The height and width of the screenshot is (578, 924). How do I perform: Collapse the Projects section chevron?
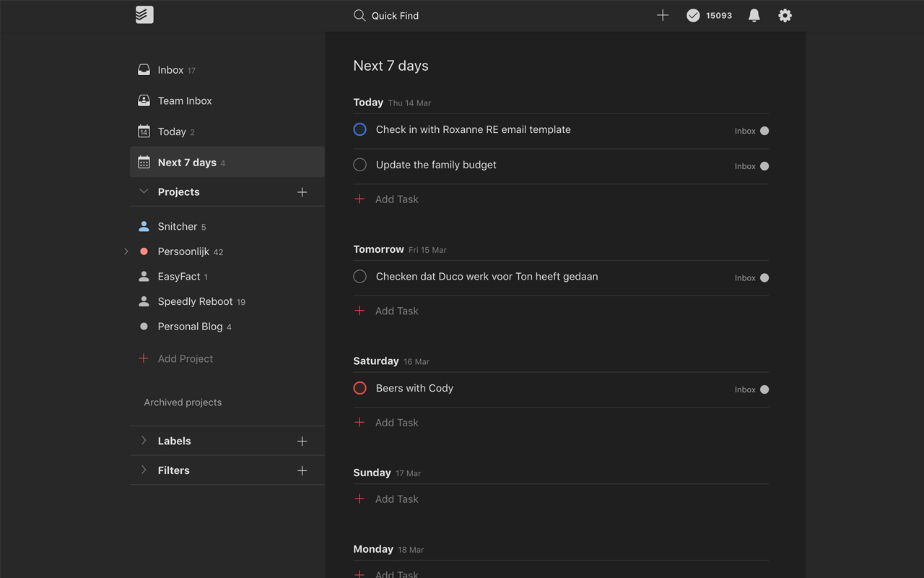click(x=143, y=191)
